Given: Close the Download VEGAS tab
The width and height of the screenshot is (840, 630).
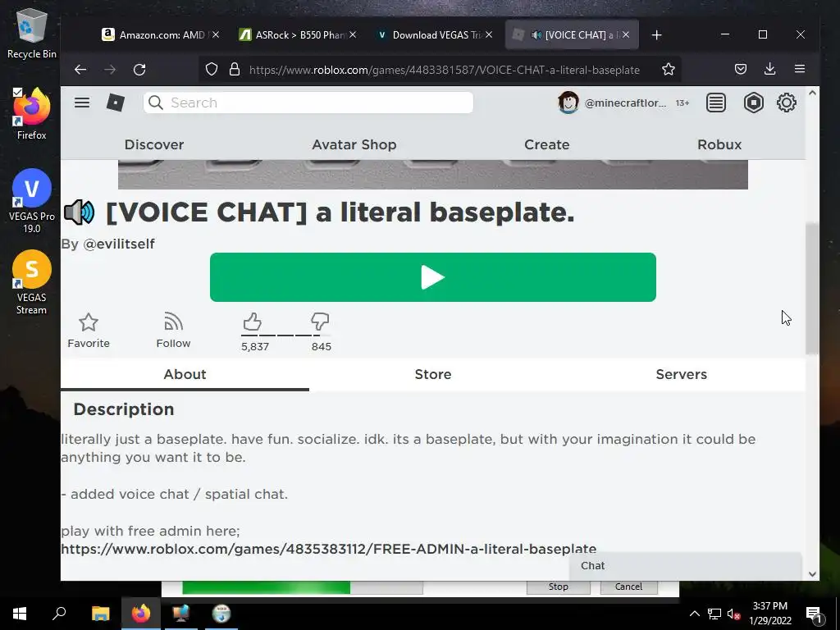Looking at the screenshot, I should point(489,34).
